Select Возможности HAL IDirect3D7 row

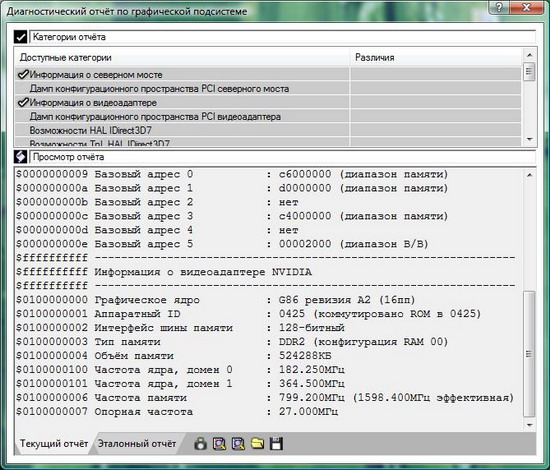coord(90,130)
